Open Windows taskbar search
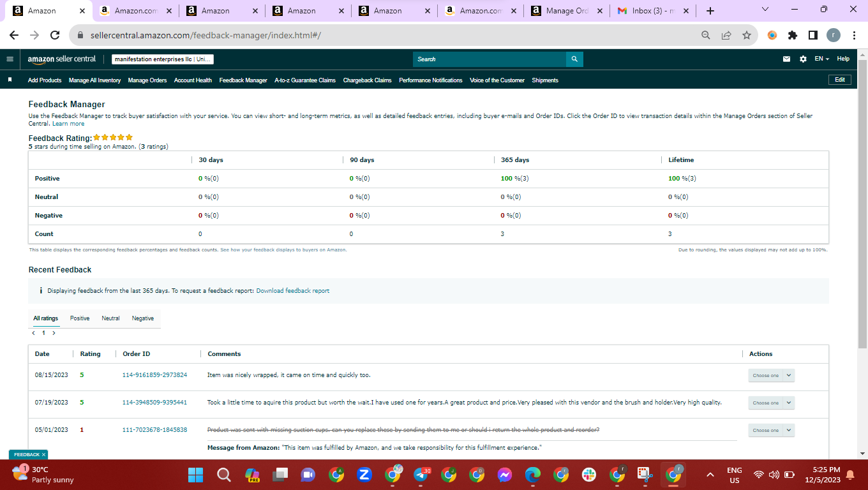The height and width of the screenshot is (490, 868). pos(223,475)
